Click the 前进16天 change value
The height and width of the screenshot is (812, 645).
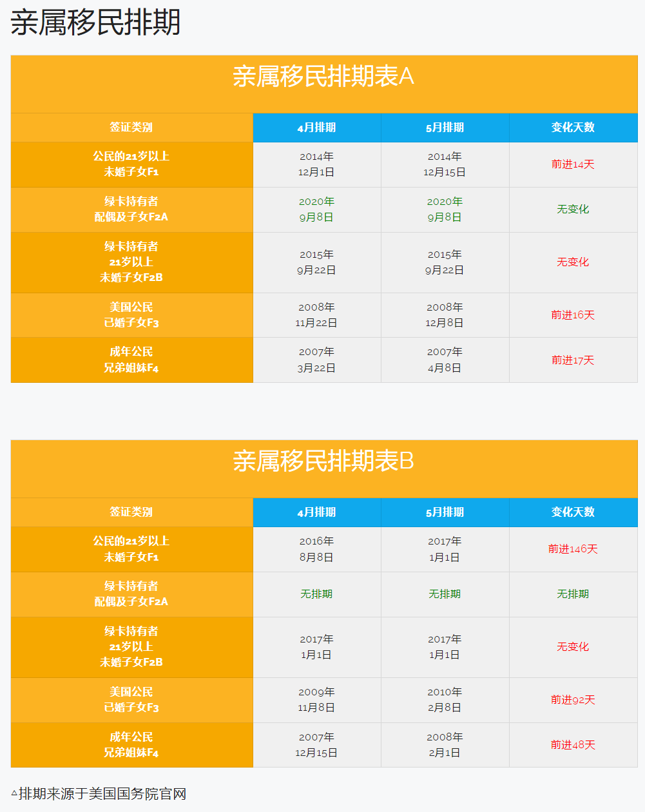pos(573,315)
